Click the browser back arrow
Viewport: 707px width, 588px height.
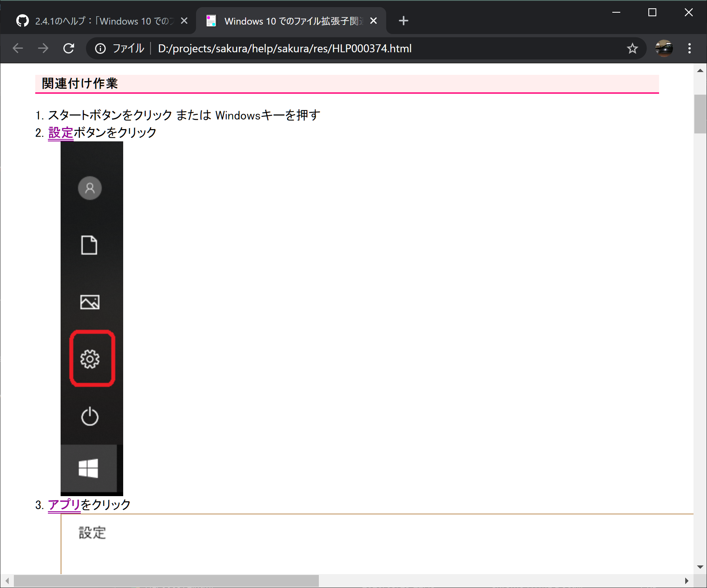click(x=18, y=48)
